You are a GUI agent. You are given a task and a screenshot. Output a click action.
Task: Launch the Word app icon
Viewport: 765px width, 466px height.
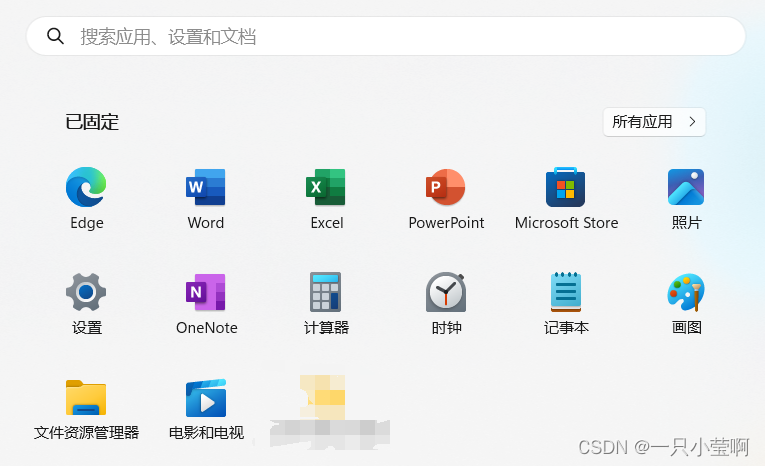pyautogui.click(x=205, y=187)
